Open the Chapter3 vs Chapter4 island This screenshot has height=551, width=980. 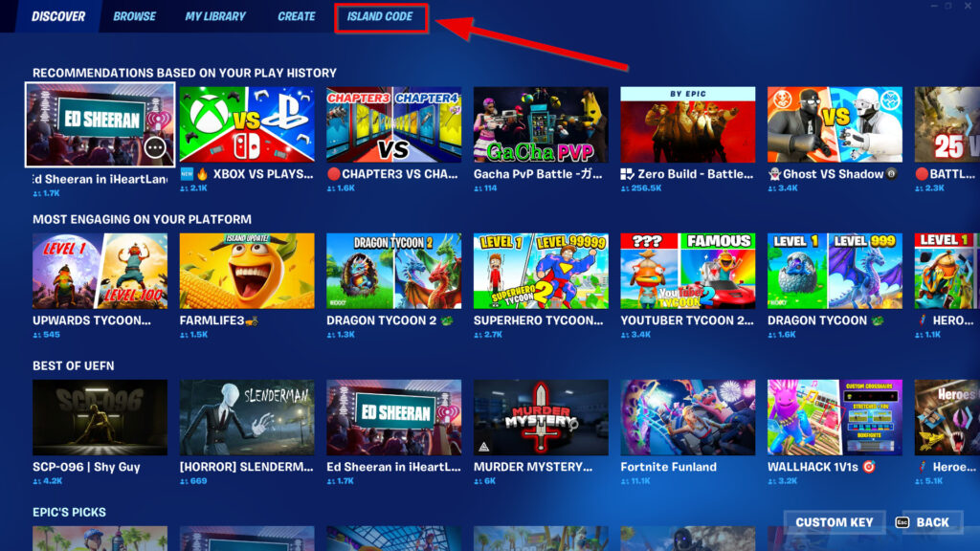click(x=393, y=125)
